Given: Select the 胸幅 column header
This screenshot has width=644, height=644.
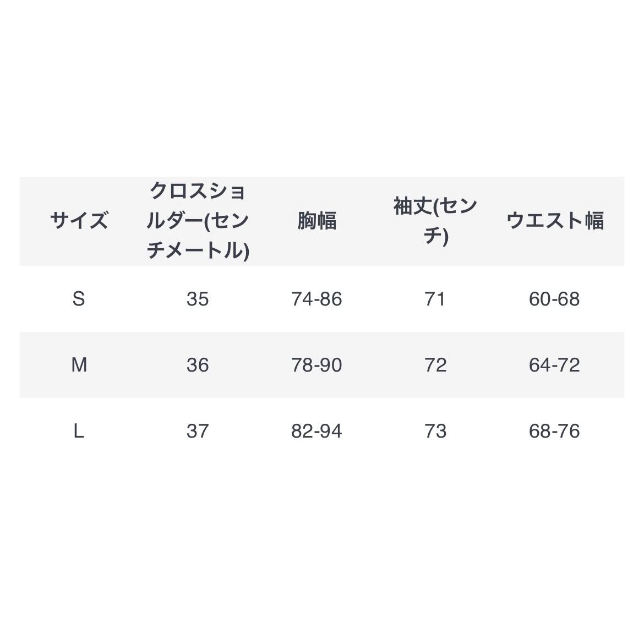Looking at the screenshot, I should click(x=316, y=221).
